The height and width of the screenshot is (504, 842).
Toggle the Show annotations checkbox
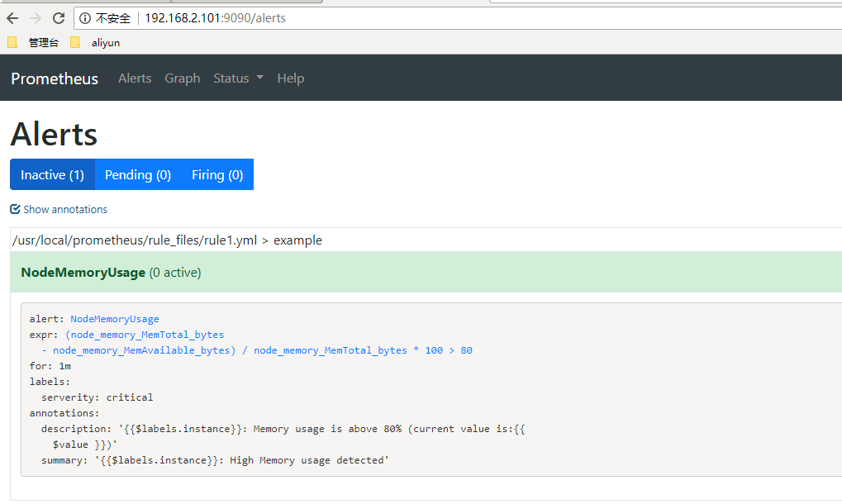tap(15, 209)
